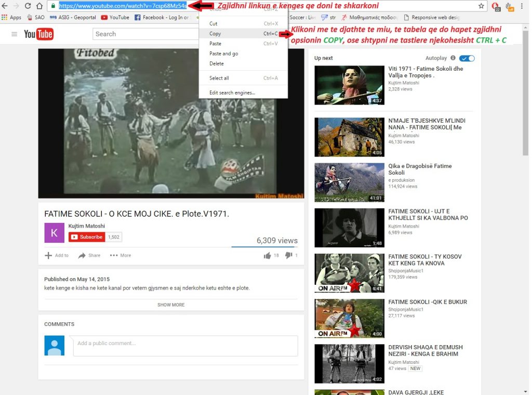Image resolution: width=532 pixels, height=395 pixels.
Task: Click the page vertical scrollbar
Action: coord(526,93)
